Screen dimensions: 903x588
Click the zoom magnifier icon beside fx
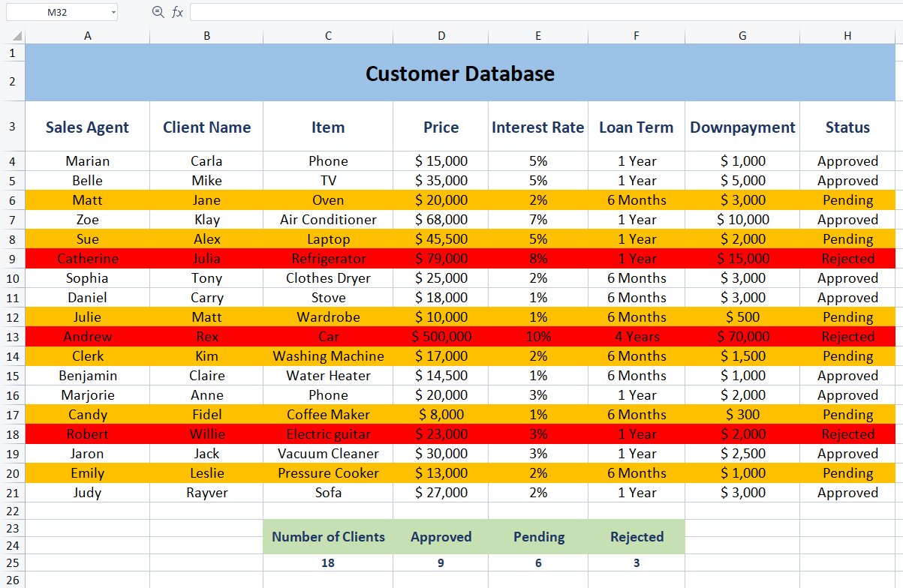[158, 12]
